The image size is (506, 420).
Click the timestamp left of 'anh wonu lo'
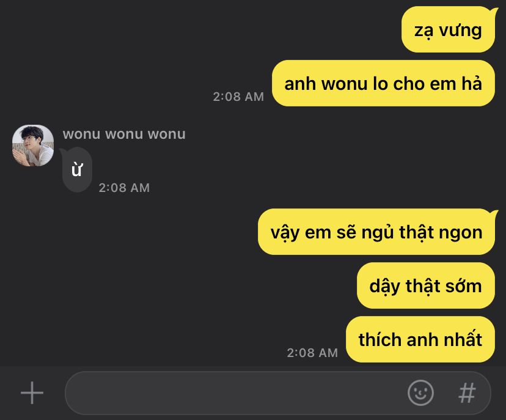point(238,97)
